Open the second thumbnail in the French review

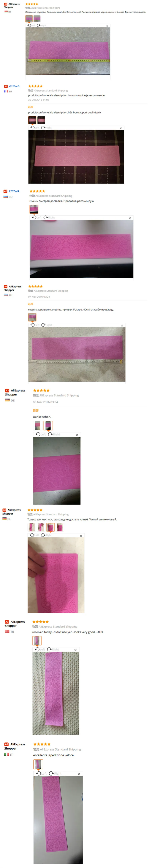click(41, 120)
